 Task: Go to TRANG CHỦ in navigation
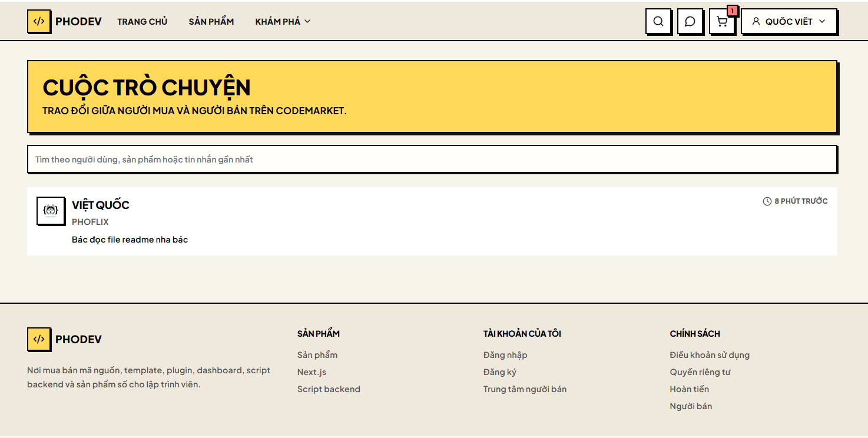[x=143, y=21]
